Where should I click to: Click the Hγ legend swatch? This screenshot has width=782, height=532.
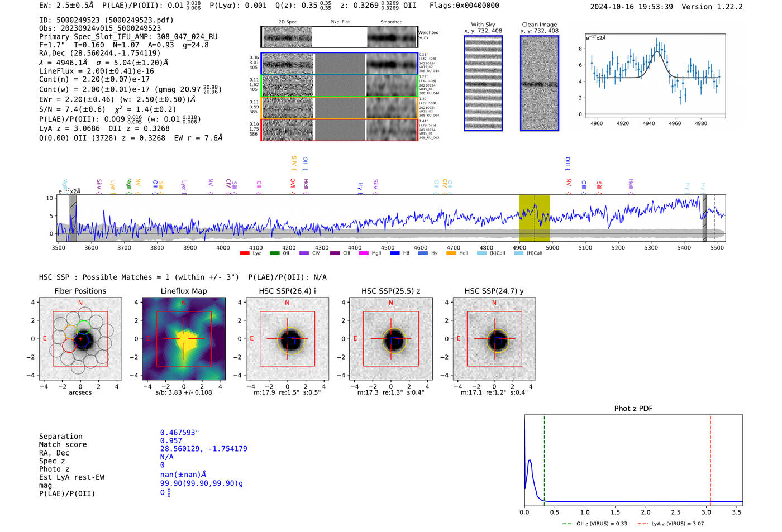[423, 253]
